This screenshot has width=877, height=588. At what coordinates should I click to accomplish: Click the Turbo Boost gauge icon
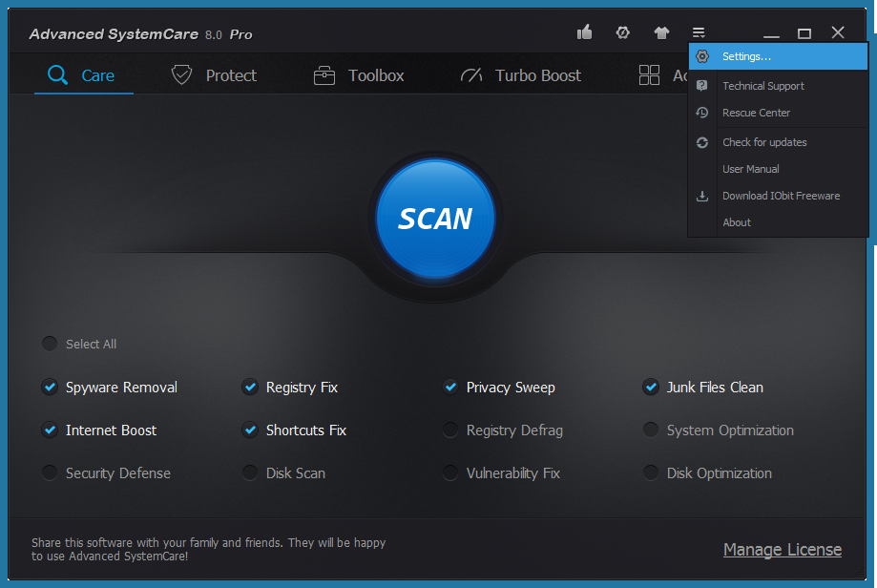pos(471,75)
